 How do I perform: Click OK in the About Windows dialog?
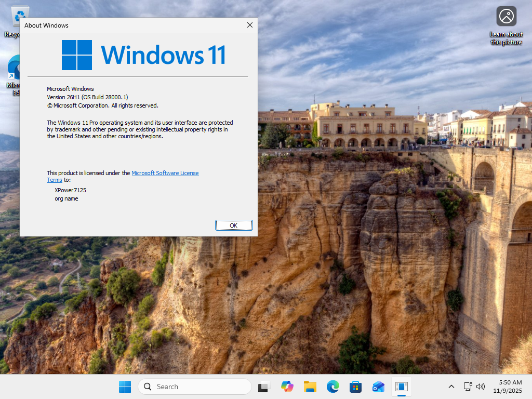(x=234, y=225)
